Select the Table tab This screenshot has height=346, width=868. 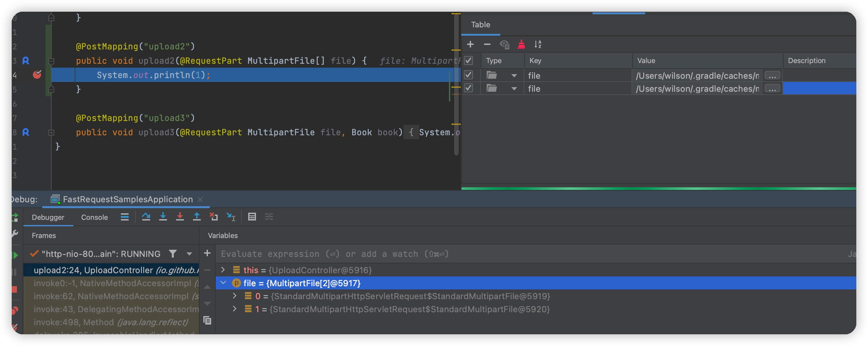pos(480,25)
